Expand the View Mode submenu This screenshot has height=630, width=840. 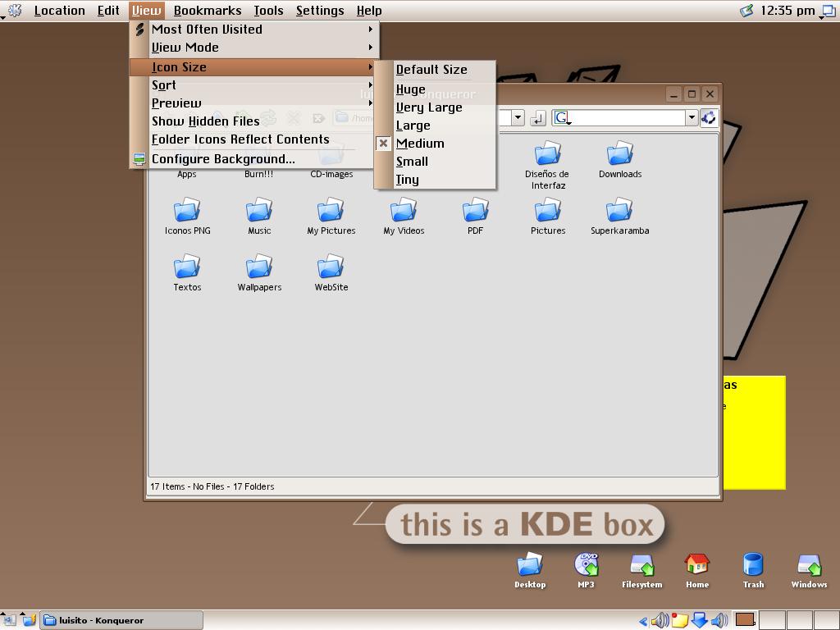coord(254,48)
